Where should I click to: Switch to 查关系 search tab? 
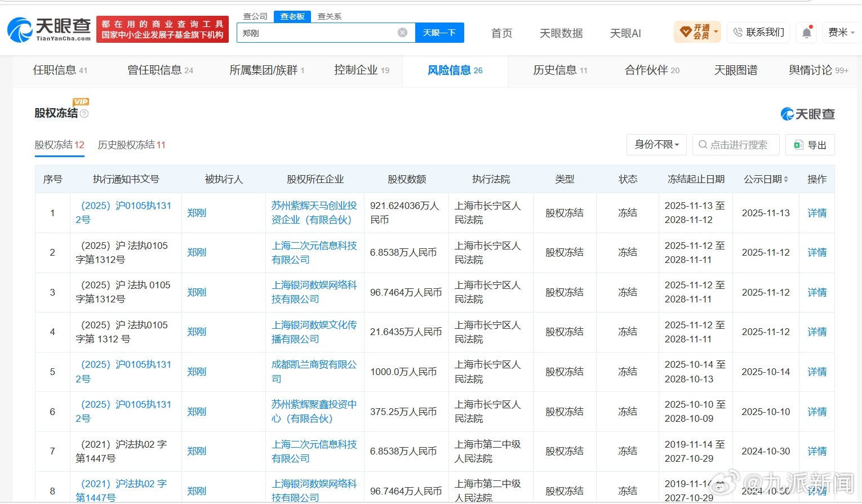(330, 16)
